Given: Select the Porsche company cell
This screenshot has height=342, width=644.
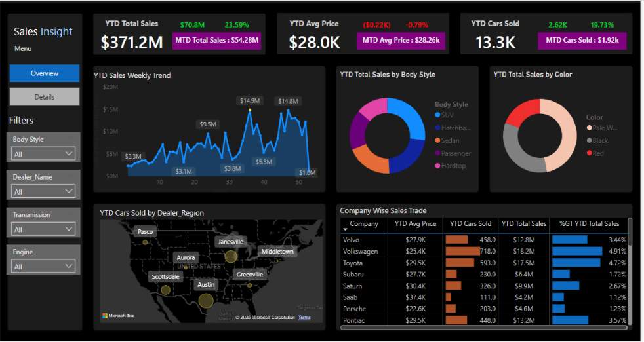Looking at the screenshot, I should coord(354,309).
